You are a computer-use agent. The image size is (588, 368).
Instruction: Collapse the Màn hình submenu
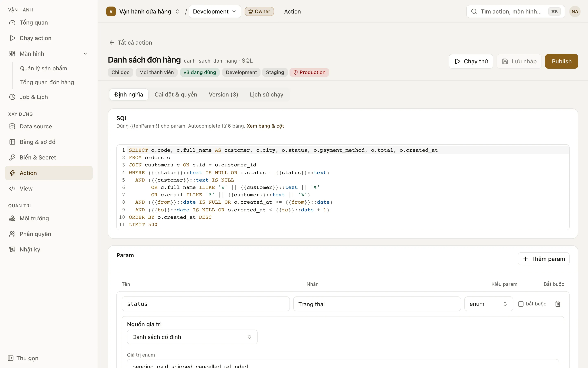click(x=85, y=54)
